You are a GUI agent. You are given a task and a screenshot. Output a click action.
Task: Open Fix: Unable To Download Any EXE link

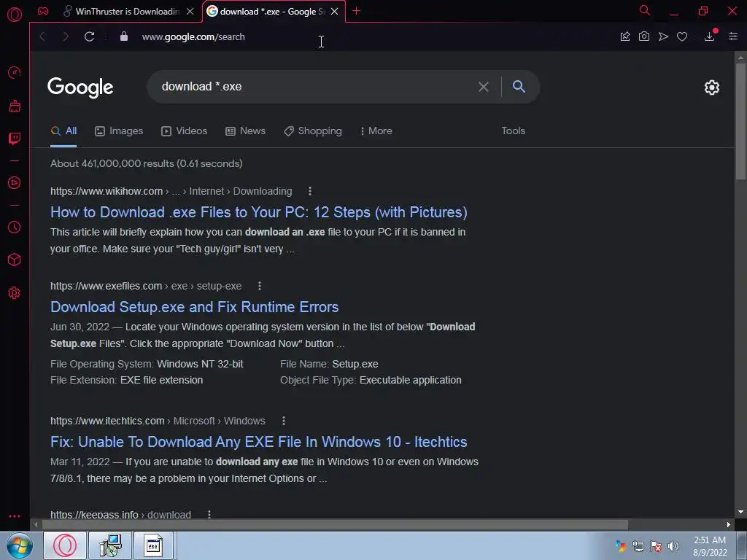click(x=259, y=442)
